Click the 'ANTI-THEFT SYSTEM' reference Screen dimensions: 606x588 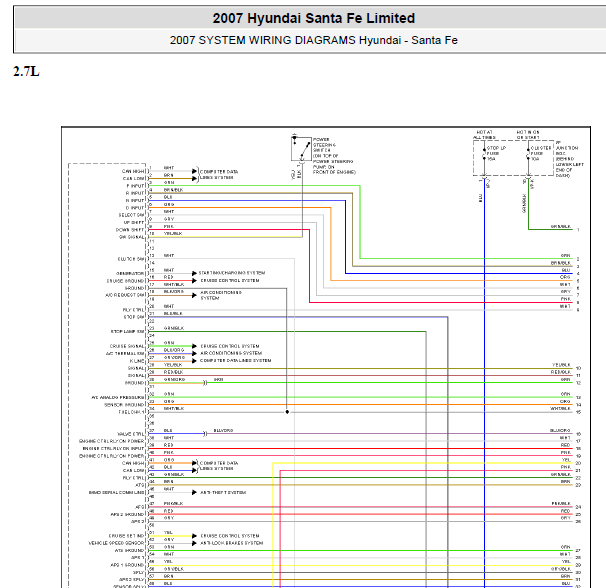click(223, 493)
